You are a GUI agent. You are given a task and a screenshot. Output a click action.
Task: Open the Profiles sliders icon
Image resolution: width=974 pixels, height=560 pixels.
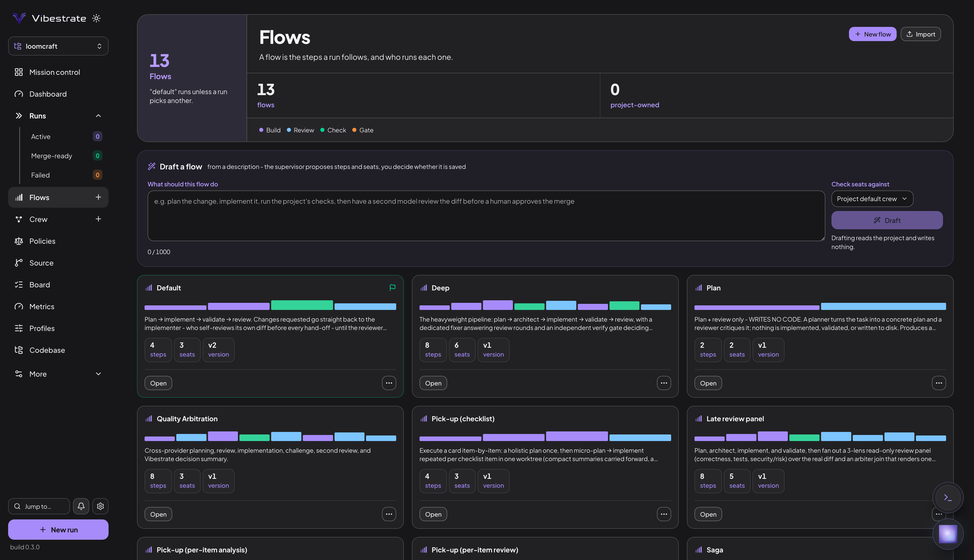[19, 328]
